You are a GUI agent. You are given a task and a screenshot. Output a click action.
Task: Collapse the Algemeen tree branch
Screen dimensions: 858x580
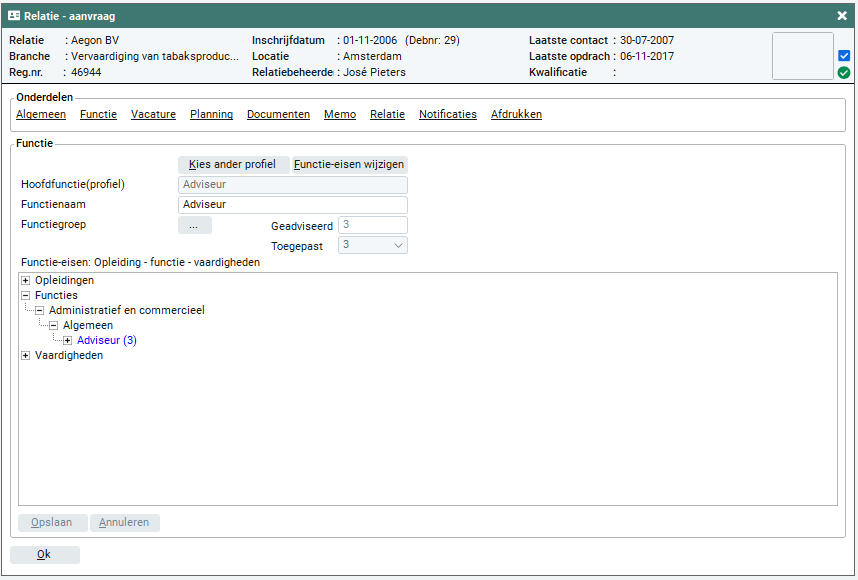click(54, 326)
